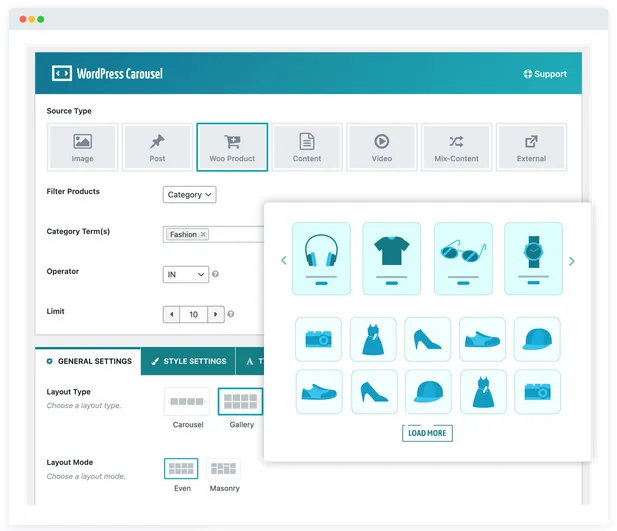Choose the Even layout mode
Screen dimensions: 617x531
point(181,468)
